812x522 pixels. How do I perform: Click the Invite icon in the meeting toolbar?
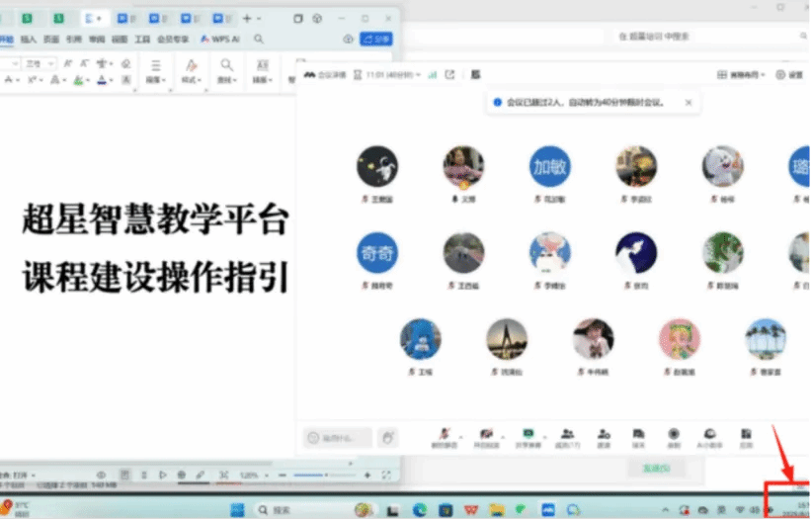(x=603, y=436)
